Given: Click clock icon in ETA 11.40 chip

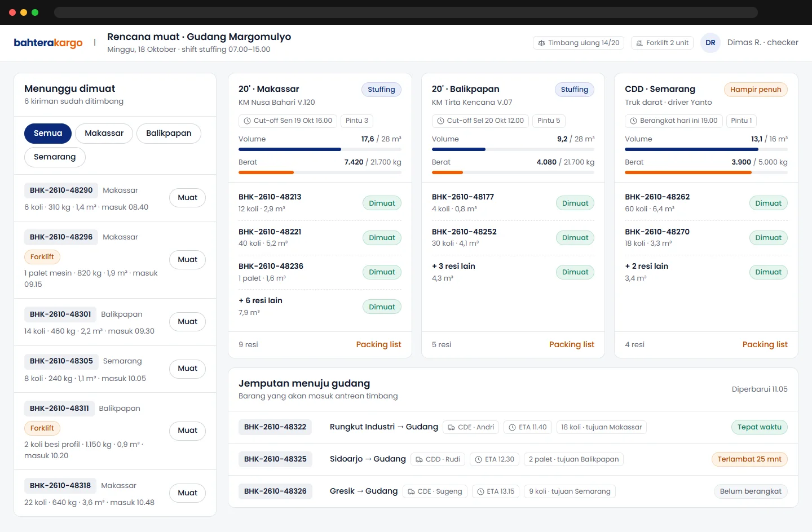Looking at the screenshot, I should tap(512, 427).
